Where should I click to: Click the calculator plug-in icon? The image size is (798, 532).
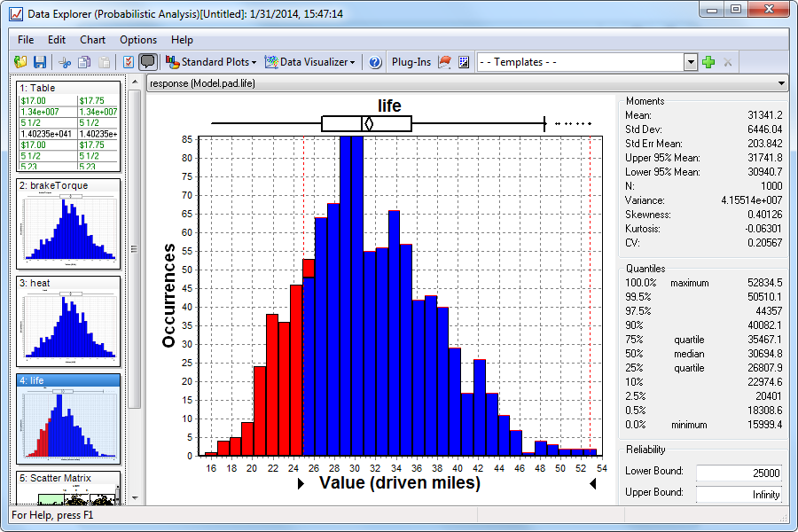(464, 62)
